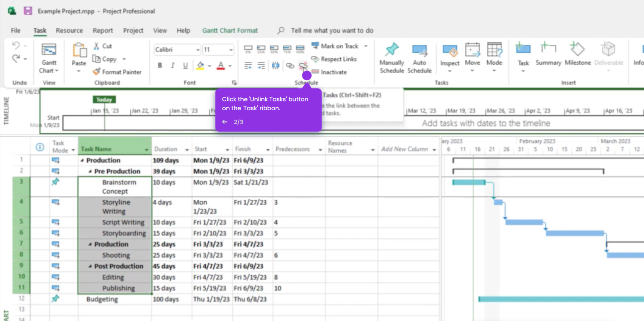The image size is (644, 321).
Task: Collapse the Pre Production summary task
Action: click(90, 172)
